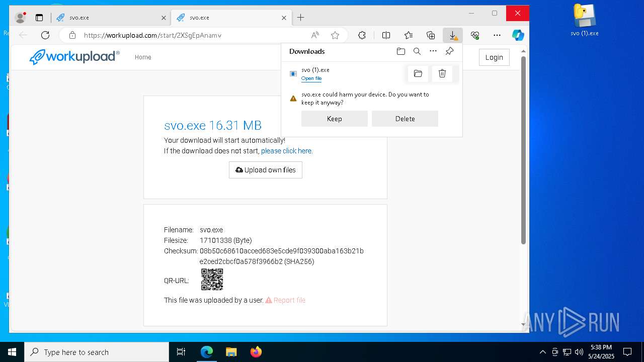Open the Collections icon
644x362 pixels.
pyautogui.click(x=431, y=35)
